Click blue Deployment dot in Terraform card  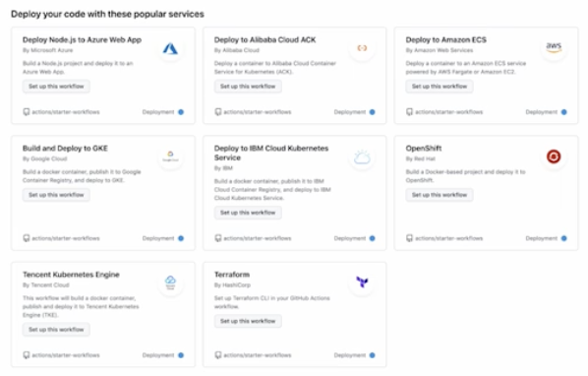(x=372, y=355)
